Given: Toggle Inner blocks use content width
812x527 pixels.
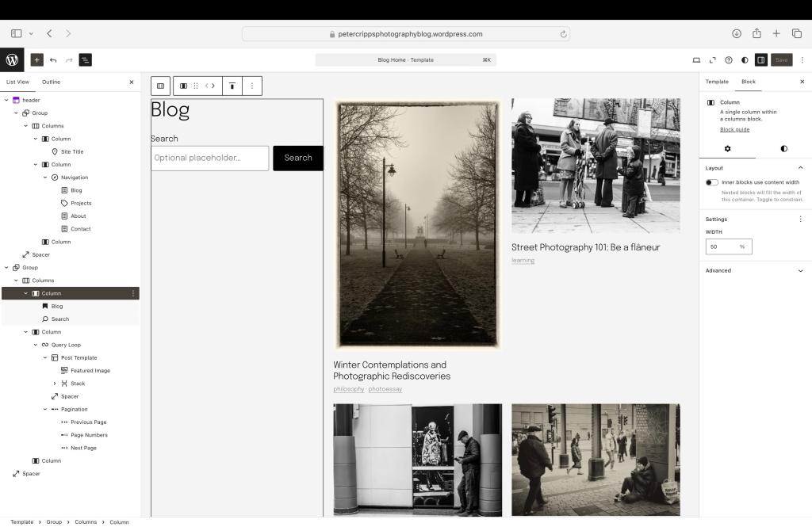Looking at the screenshot, I should [712, 182].
